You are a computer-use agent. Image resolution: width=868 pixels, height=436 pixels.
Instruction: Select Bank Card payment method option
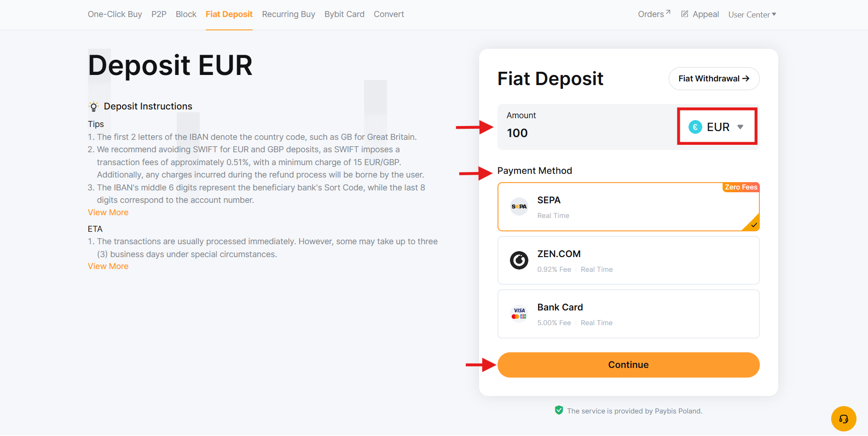click(x=628, y=314)
